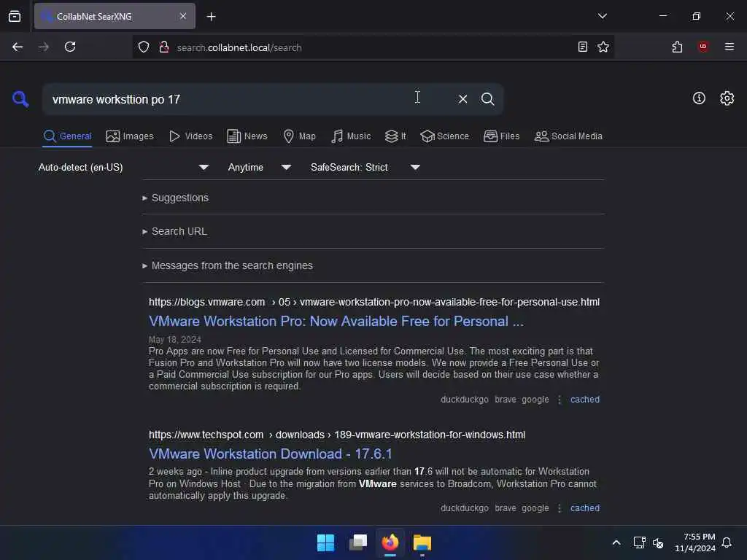
Task: Open cached link for techspot result
Action: click(585, 508)
